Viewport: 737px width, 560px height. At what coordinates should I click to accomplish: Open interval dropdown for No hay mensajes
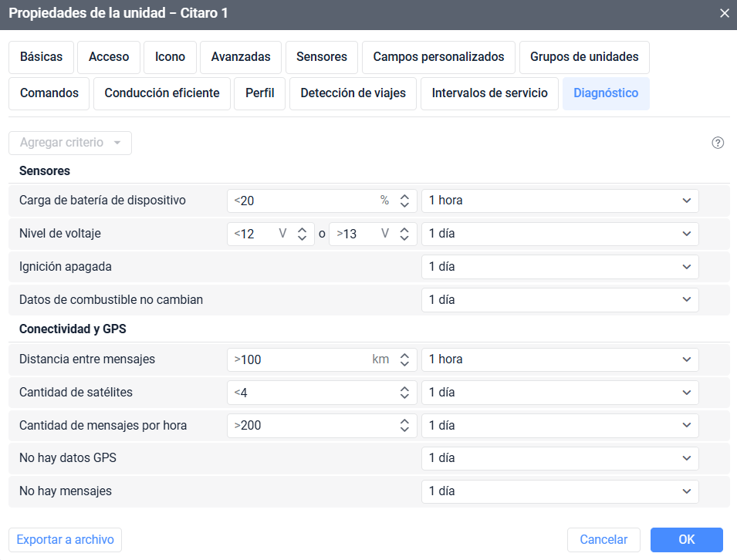560,491
